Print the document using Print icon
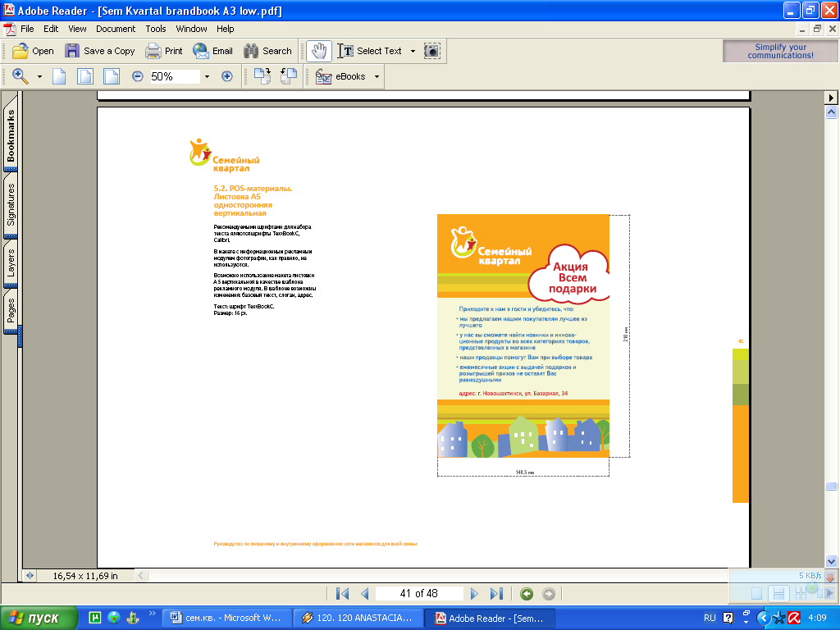Screen dimensions: 840x630 (153, 51)
